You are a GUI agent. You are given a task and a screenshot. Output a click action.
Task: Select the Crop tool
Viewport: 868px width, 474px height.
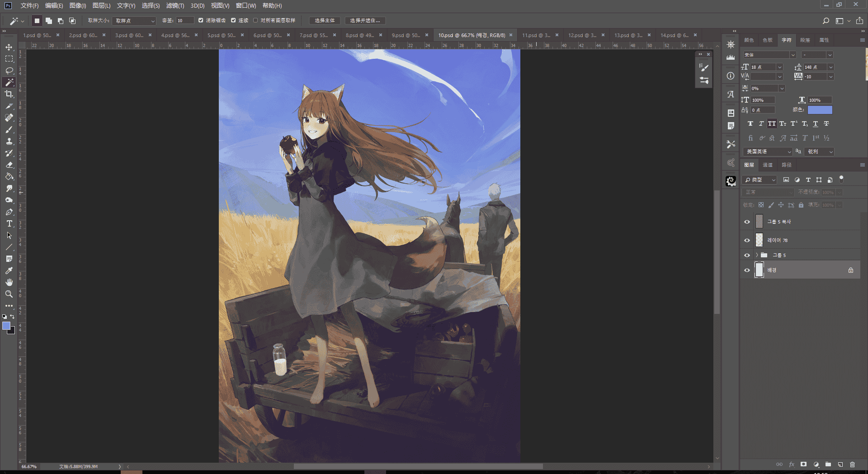pyautogui.click(x=9, y=94)
